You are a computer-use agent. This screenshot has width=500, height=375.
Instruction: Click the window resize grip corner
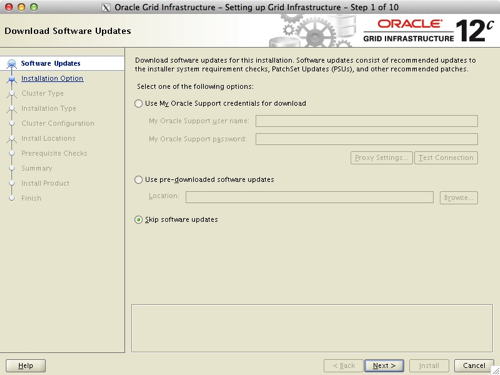[x=496, y=371]
